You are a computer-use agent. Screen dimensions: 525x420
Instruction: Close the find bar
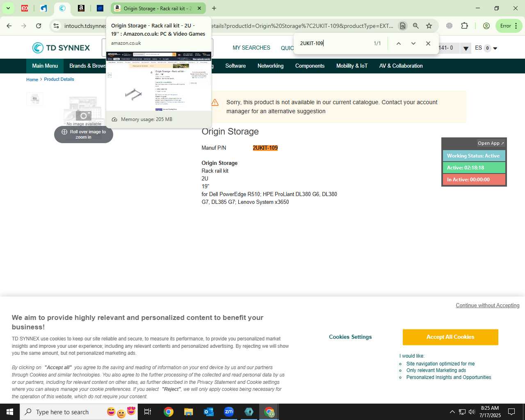coord(428,43)
